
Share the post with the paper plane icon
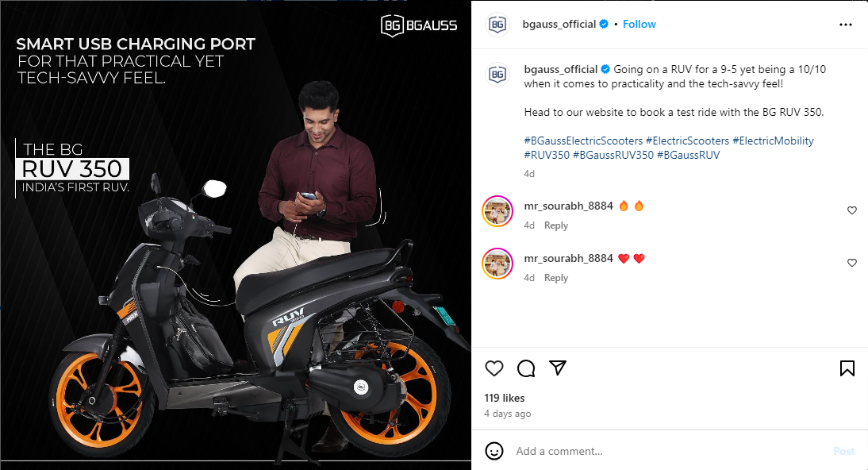[x=558, y=368]
